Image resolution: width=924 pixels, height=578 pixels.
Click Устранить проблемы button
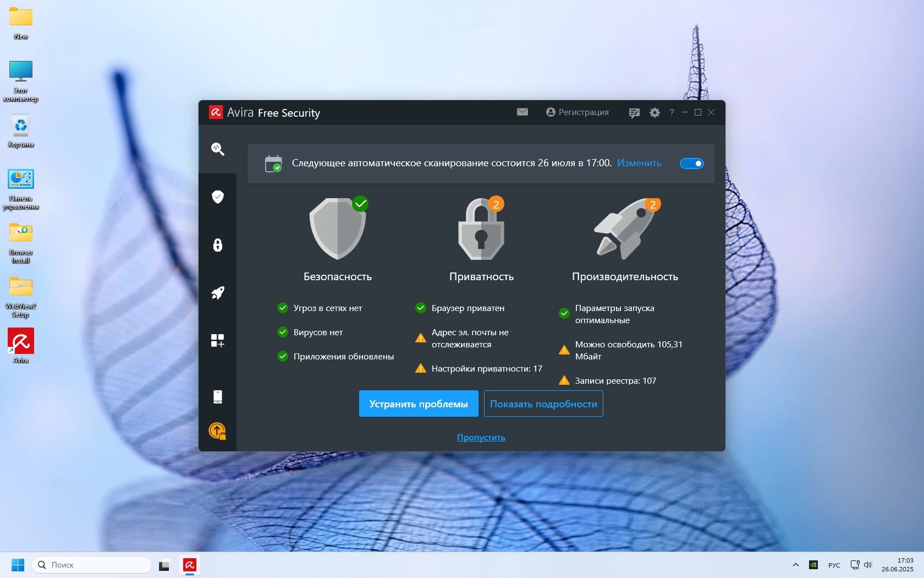point(419,403)
